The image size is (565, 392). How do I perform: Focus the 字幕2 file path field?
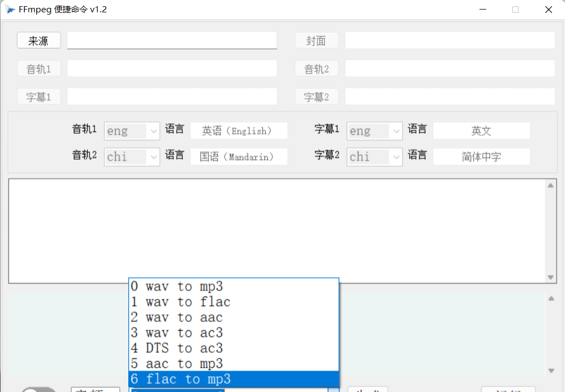450,97
